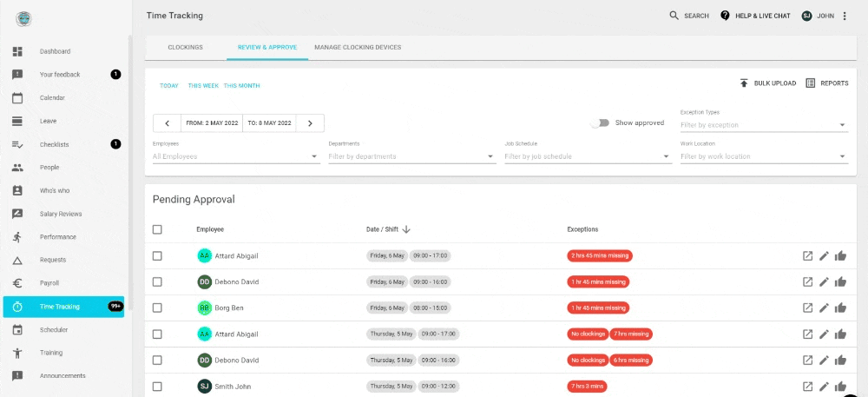Open Payroll euro icon
This screenshot has height=397, width=868.
coord(17,283)
